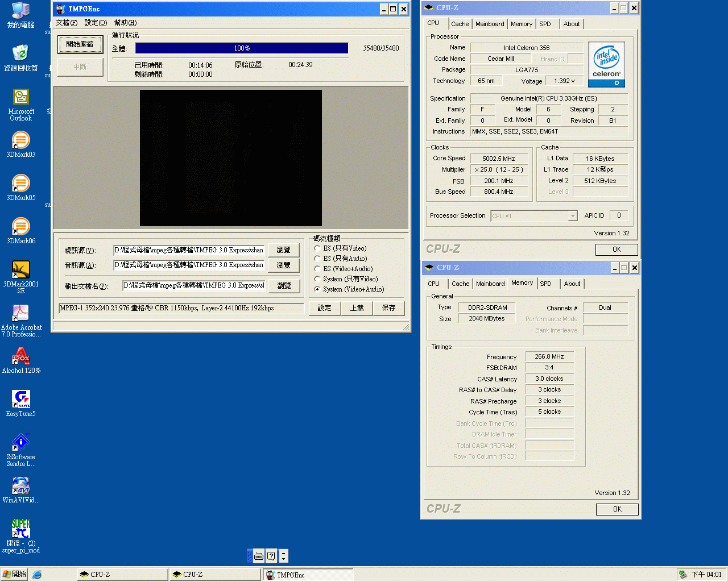Click OK in the lower CPU-Z window
The image size is (728, 582).
617,509
